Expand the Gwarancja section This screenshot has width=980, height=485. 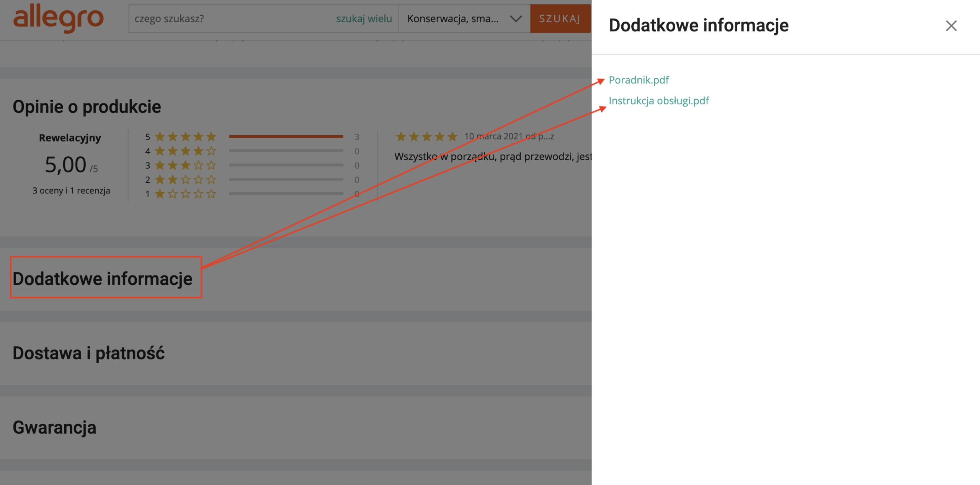coord(54,427)
